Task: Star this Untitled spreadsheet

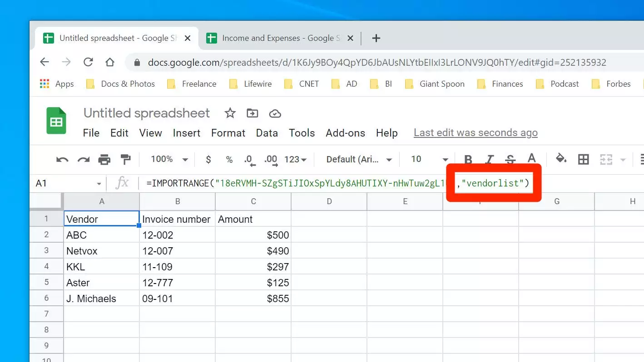Action: pos(230,113)
